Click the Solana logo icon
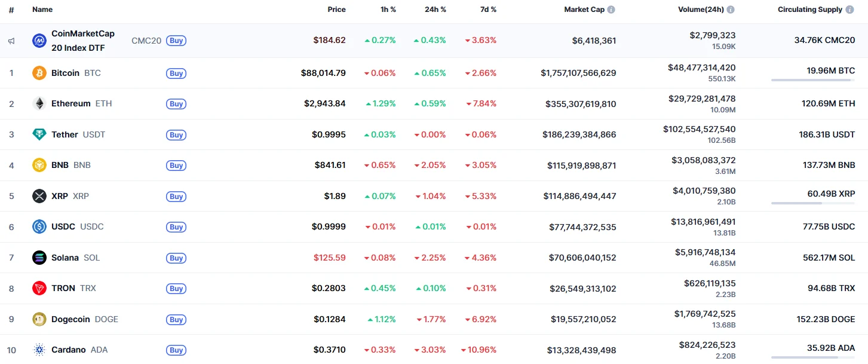The height and width of the screenshot is (364, 868). [x=39, y=258]
